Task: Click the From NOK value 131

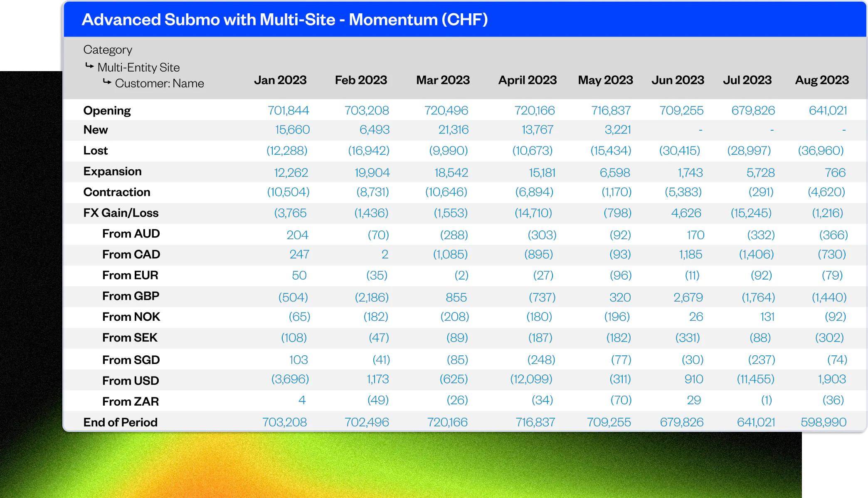Action: pos(767,317)
